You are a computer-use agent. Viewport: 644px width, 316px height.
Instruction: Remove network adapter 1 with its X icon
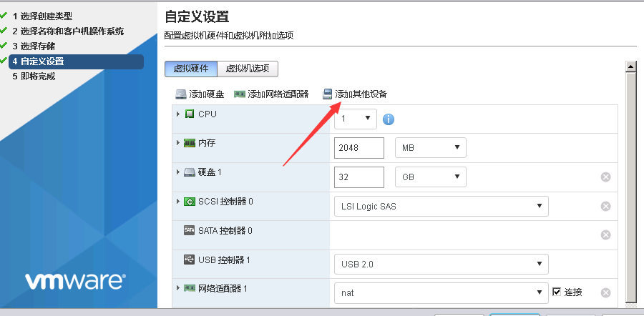click(x=606, y=292)
